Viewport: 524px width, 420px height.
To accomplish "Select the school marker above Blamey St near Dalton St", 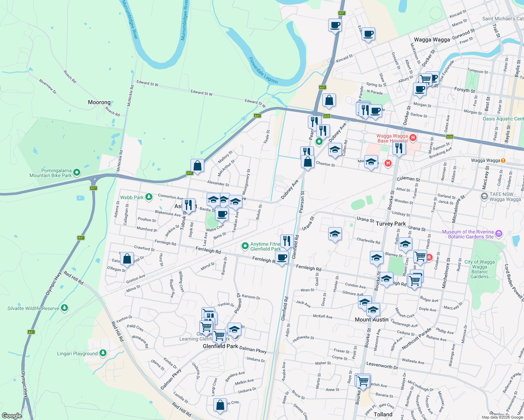I will [x=405, y=245].
